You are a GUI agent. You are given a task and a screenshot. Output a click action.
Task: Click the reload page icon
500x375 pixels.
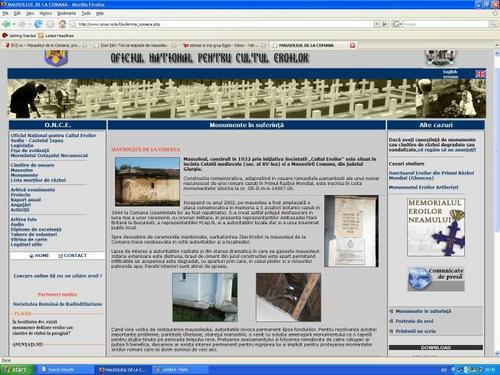[x=39, y=24]
